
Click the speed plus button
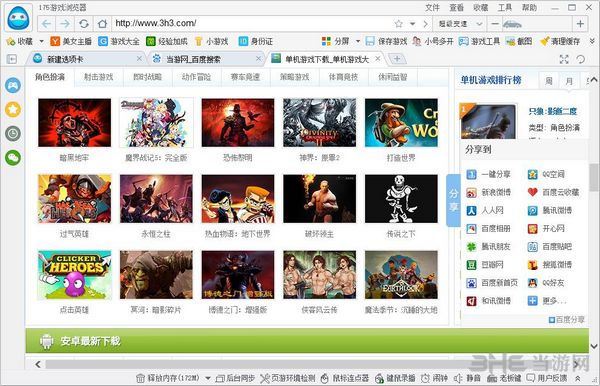[x=580, y=24]
